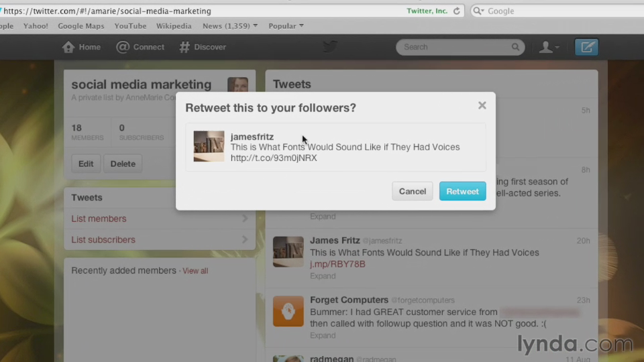The width and height of the screenshot is (644, 362).
Task: Click the search magnifier icon in Twitter
Action: [515, 47]
